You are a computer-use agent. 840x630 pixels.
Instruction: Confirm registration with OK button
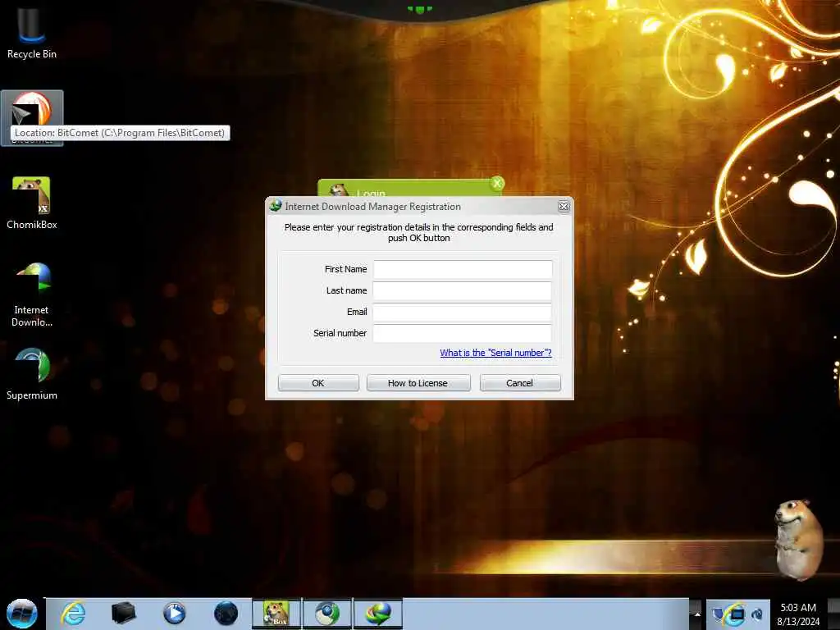coord(318,383)
